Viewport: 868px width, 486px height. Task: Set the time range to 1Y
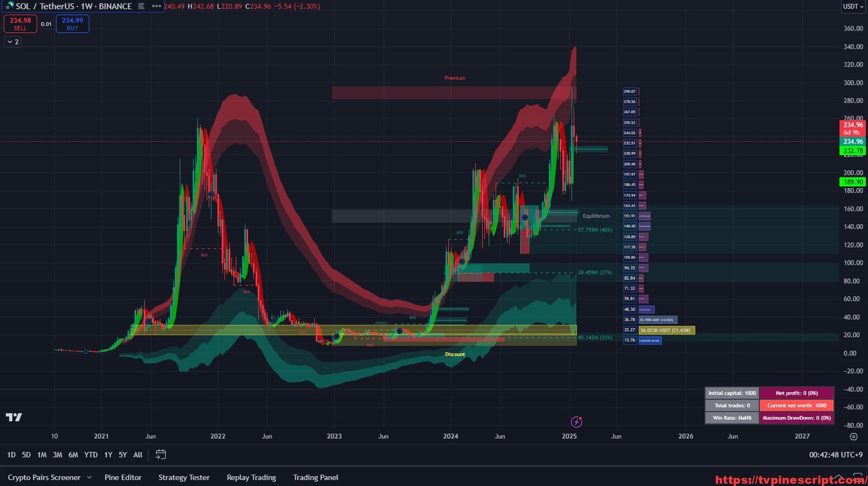coord(108,455)
